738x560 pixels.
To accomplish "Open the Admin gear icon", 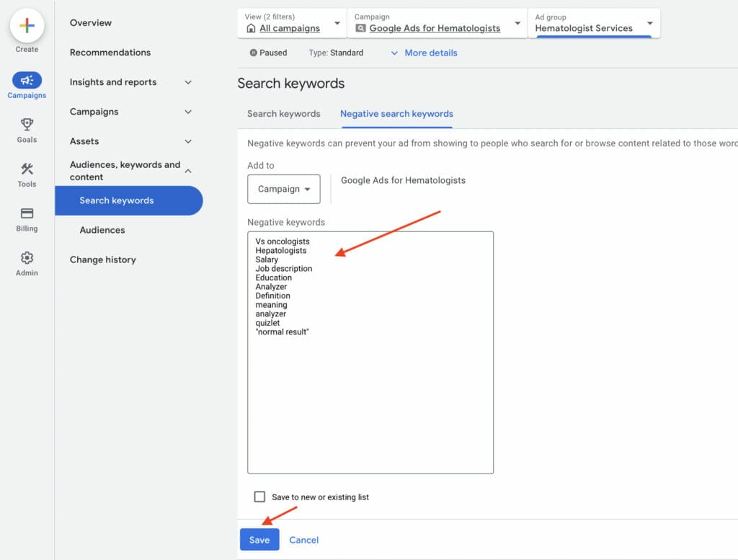I will point(27,258).
